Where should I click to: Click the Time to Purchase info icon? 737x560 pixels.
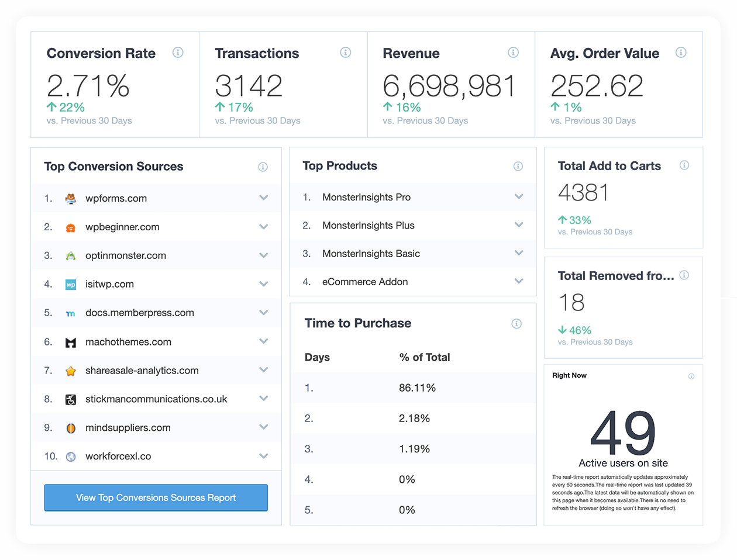click(516, 323)
